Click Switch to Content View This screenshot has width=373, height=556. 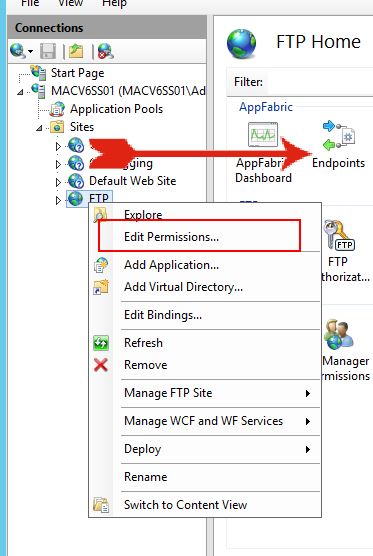point(185,505)
